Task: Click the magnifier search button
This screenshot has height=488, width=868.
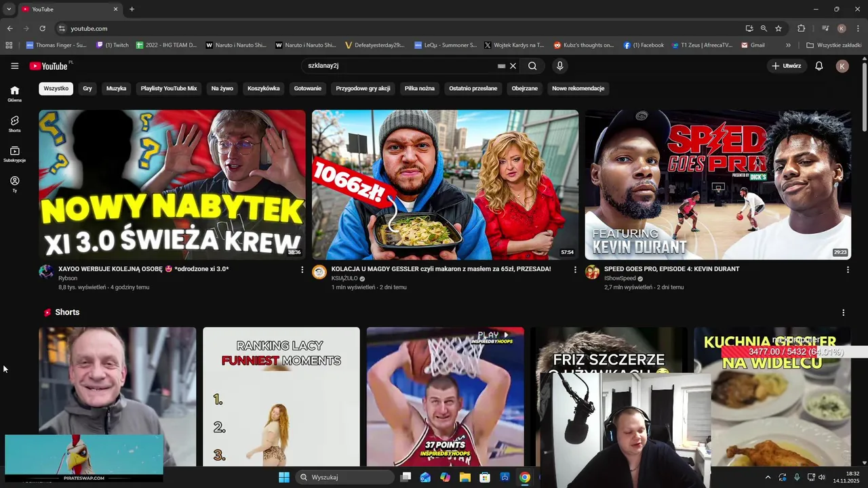Action: point(532,66)
